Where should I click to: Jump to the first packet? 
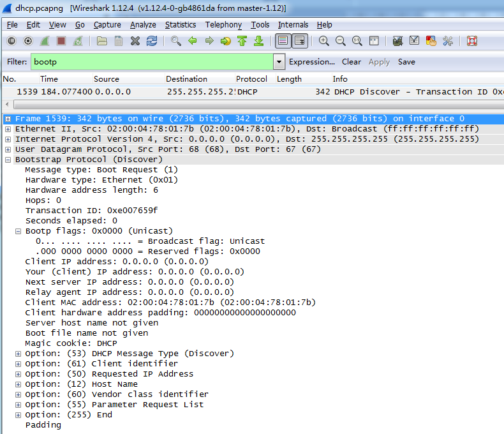[242, 41]
